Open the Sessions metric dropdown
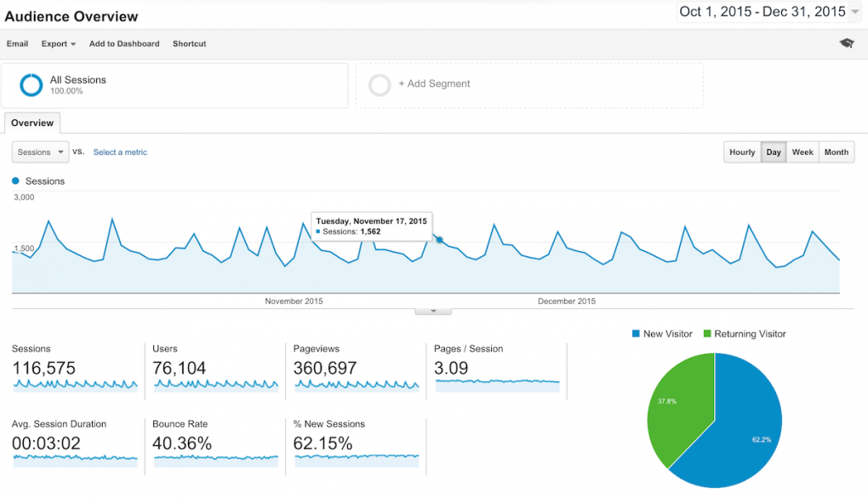 click(x=40, y=152)
